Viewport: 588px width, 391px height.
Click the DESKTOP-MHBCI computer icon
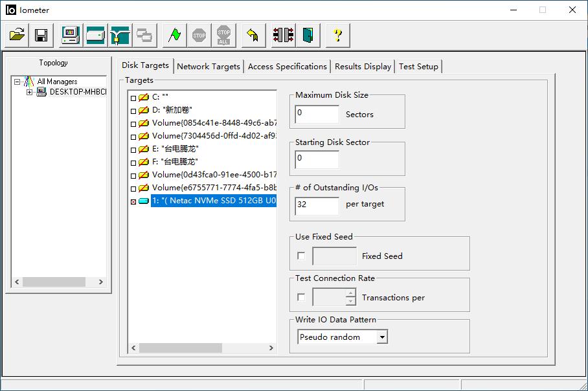tap(41, 91)
